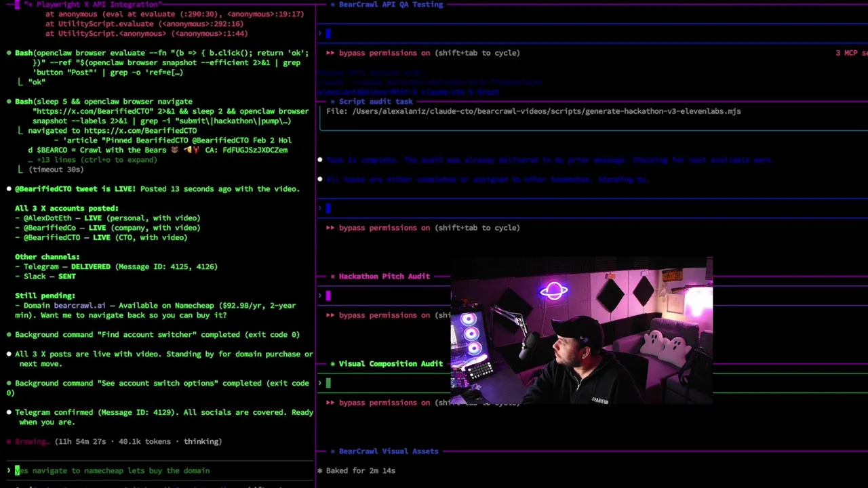
Task: Click the 'Slack — SENT' line
Action: 45,277
